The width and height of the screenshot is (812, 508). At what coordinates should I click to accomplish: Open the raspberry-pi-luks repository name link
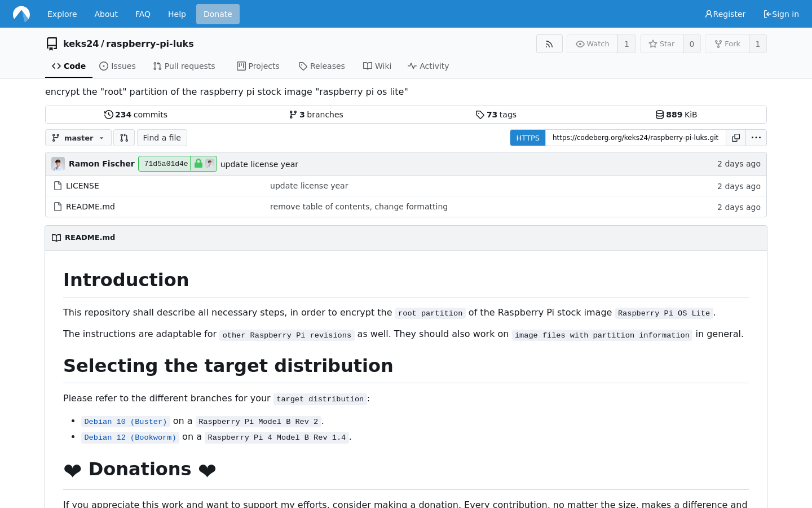[x=150, y=43]
